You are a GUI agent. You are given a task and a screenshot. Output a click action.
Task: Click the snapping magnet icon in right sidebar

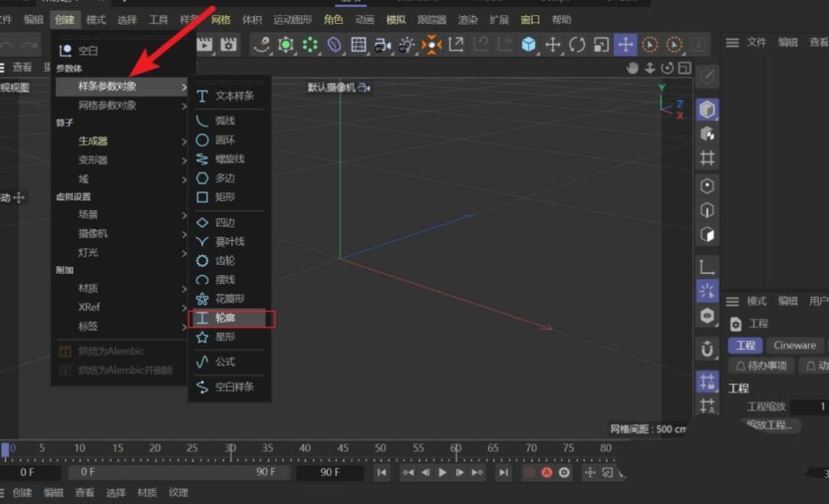(707, 349)
